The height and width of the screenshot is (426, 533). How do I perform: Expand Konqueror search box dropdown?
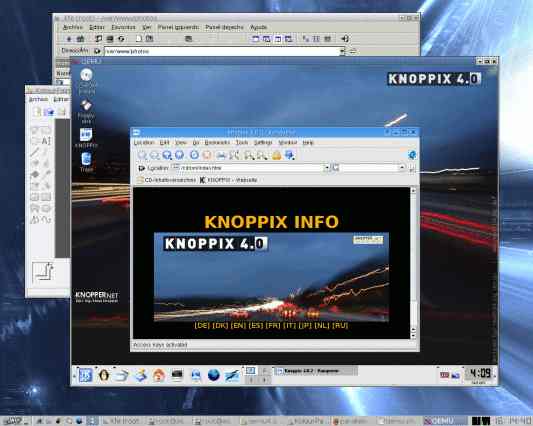[x=402, y=168]
